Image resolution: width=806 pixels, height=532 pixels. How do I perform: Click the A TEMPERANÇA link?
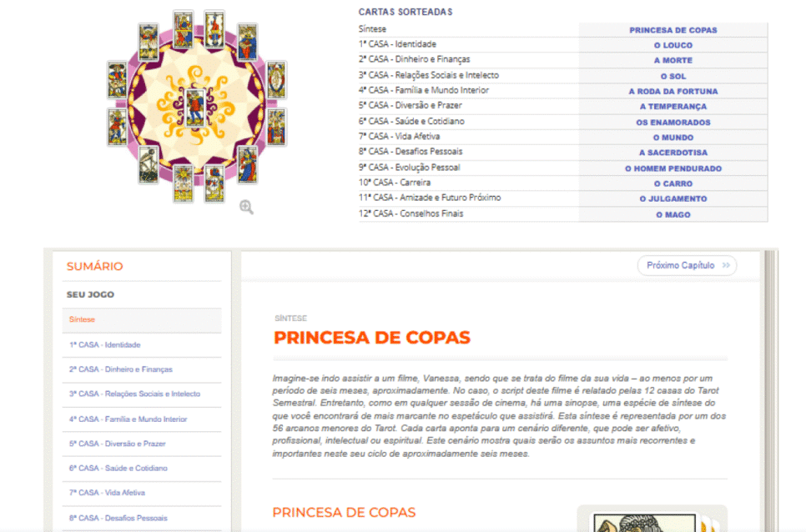pos(673,107)
